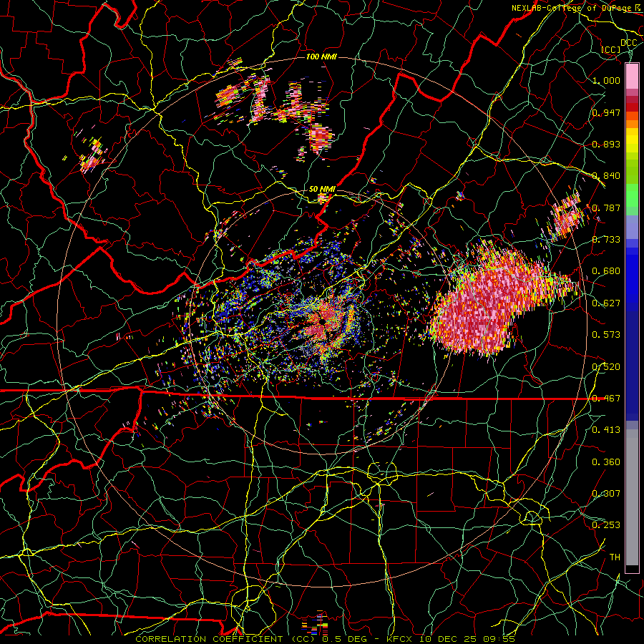Click the 0.467 color scale value
This screenshot has width=644, height=644.
pyautogui.click(x=606, y=399)
